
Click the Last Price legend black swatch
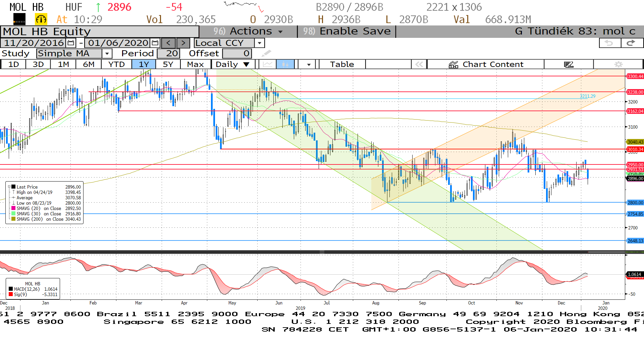pos(13,187)
